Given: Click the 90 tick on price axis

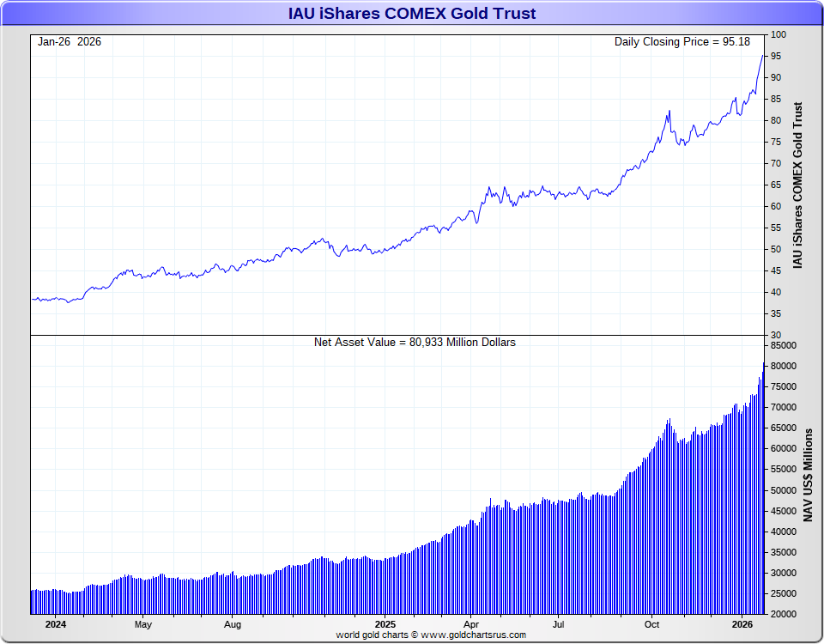Looking at the screenshot, I should 776,78.
